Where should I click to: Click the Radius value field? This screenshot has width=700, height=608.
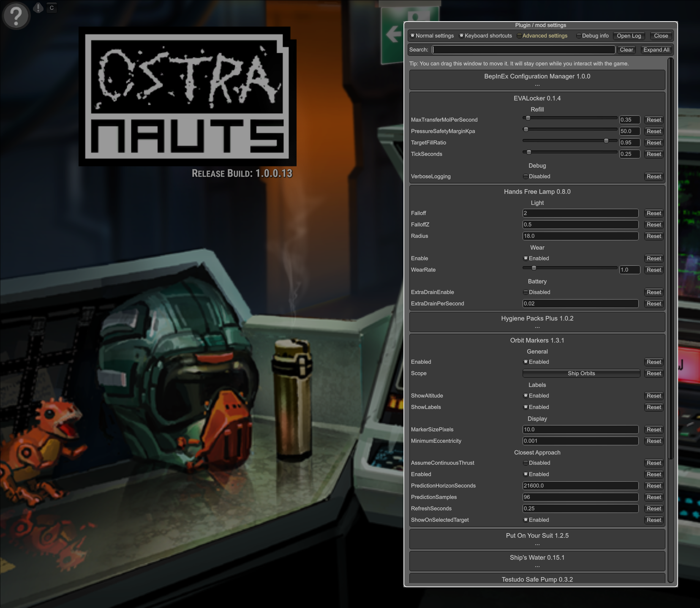tap(580, 236)
